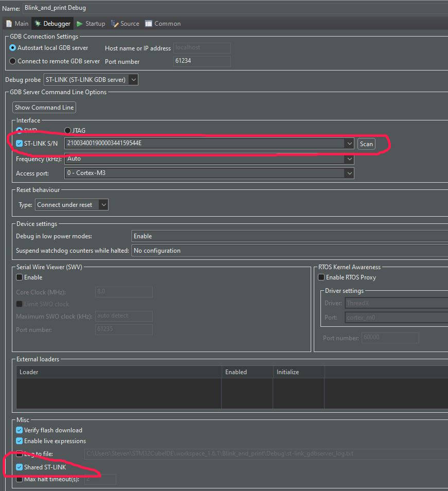Expand the Frequency (kHz) dropdown

pos(349,159)
